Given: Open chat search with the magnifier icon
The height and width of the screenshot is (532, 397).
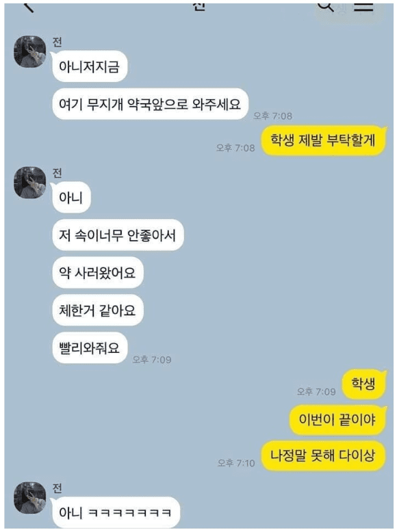Looking at the screenshot, I should [x=326, y=7].
